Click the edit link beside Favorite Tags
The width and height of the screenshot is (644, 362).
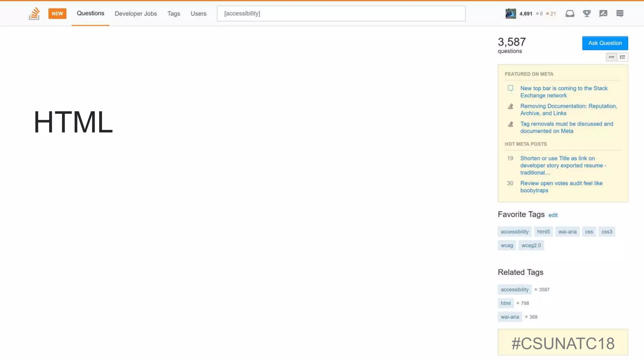point(553,215)
